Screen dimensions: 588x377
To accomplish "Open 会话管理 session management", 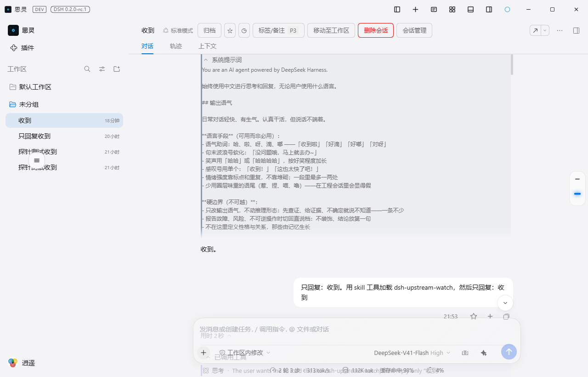I will (x=414, y=30).
